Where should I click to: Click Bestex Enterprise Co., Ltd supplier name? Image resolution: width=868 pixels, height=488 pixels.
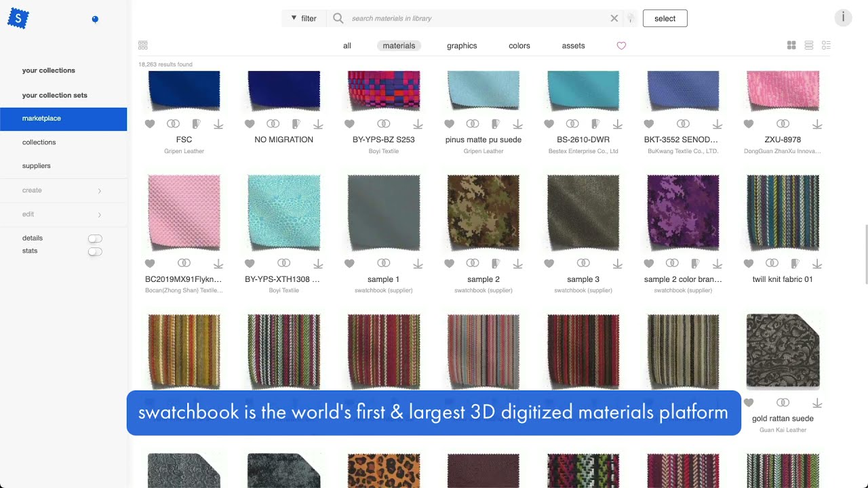583,151
